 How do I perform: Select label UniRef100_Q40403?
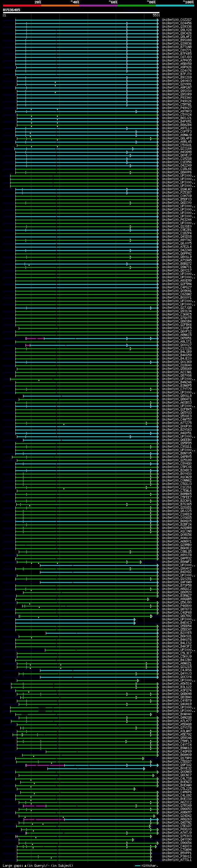[177, 81]
